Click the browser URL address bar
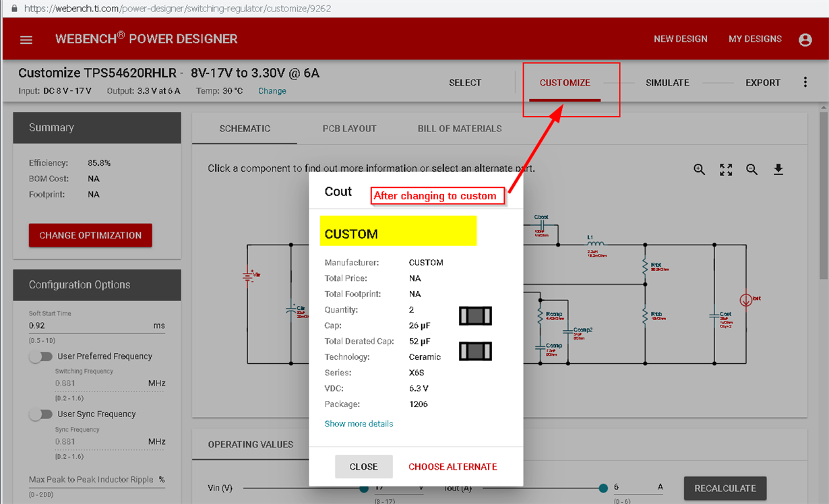 177,9
